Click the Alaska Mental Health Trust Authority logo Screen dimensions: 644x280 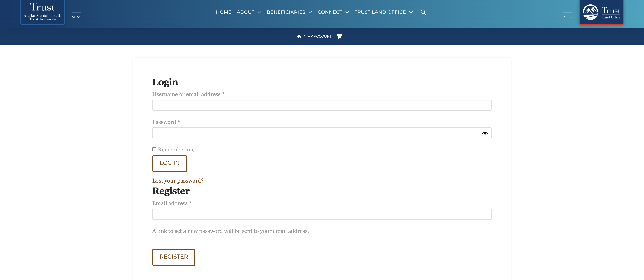(42, 12)
